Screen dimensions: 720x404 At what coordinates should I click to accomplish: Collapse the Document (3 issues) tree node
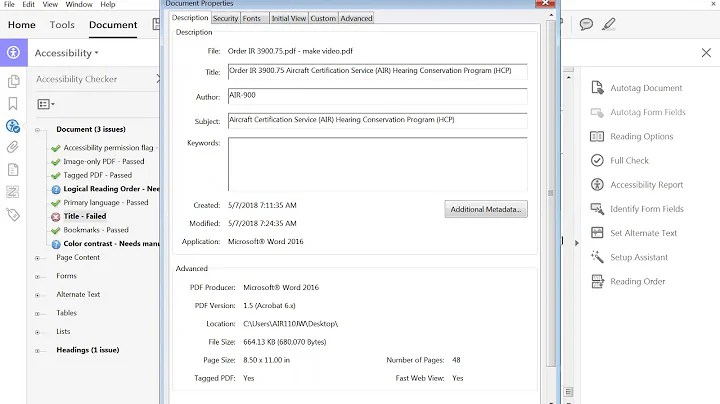pos(38,130)
